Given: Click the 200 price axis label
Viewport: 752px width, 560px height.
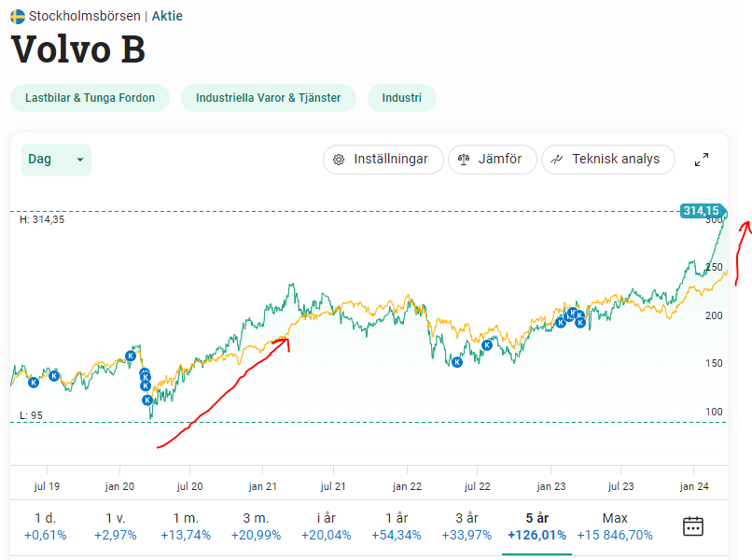Looking at the screenshot, I should 714,315.
